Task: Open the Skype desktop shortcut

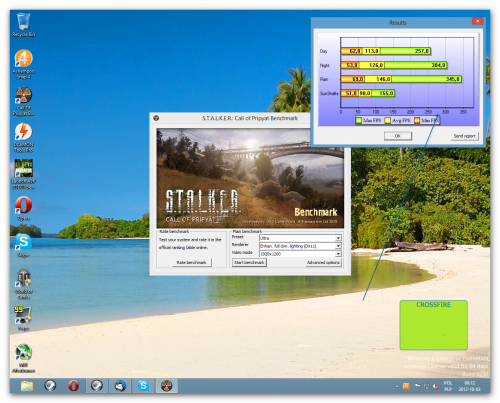Action: (23, 245)
